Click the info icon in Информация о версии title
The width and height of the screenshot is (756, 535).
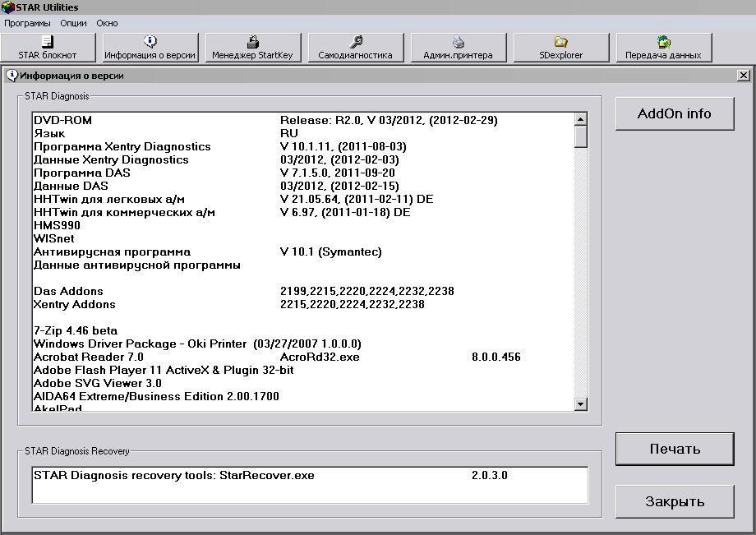(x=12, y=75)
